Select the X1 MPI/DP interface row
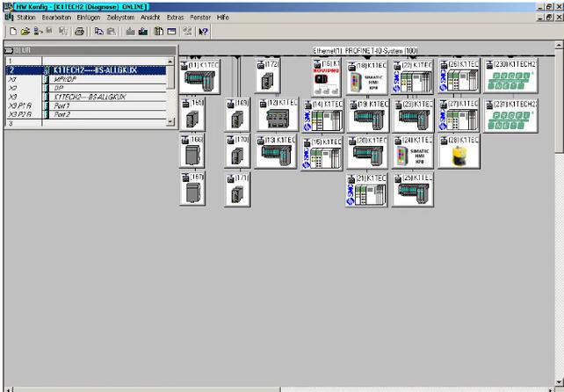 86,79
